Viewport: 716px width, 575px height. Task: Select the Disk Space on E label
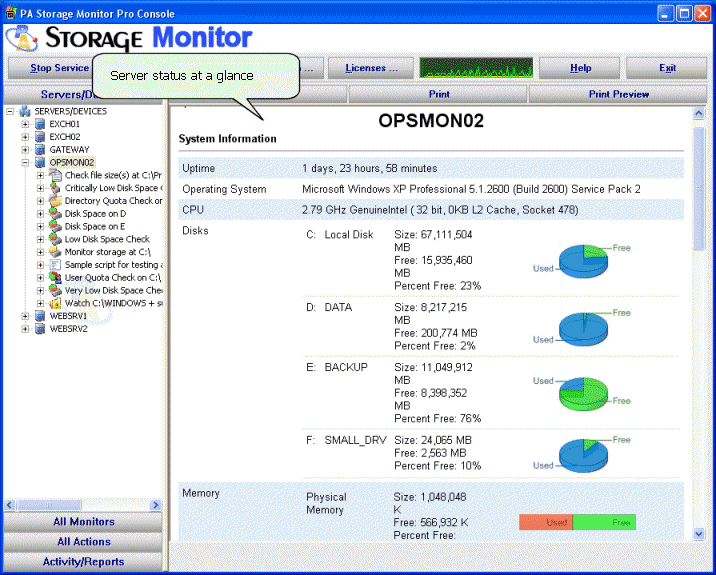[x=95, y=226]
